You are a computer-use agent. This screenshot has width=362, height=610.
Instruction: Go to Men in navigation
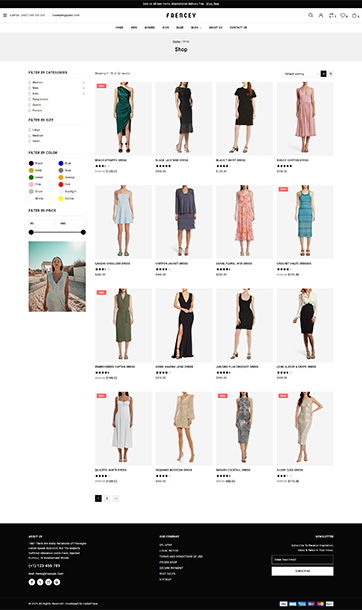tap(134, 28)
